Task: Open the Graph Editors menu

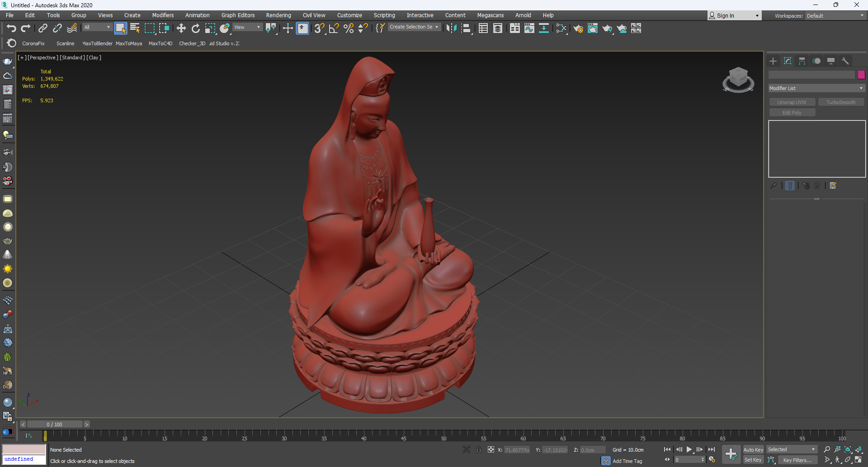Action: (238, 15)
